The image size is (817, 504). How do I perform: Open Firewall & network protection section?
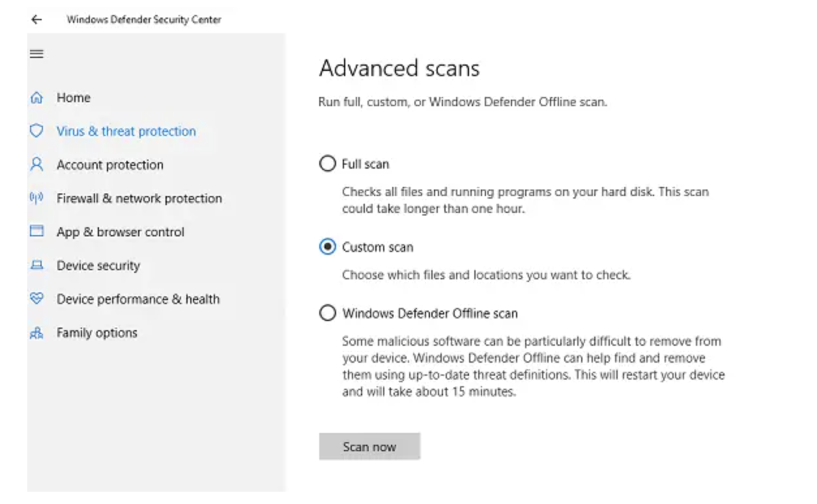pyautogui.click(x=139, y=198)
